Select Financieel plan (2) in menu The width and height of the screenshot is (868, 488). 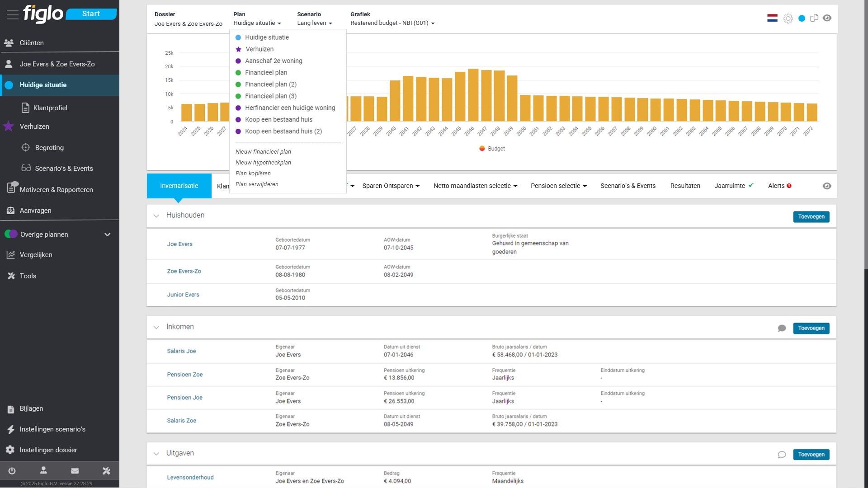click(x=271, y=84)
